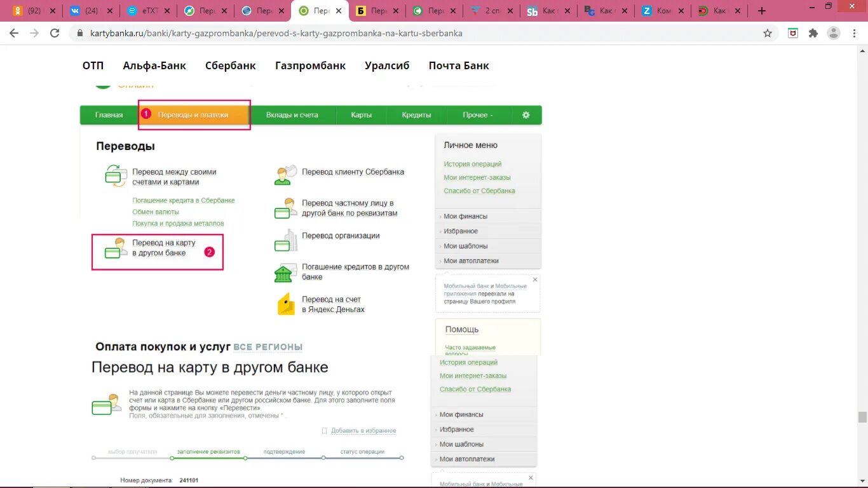Reload the page
868x488 pixels.
[55, 33]
